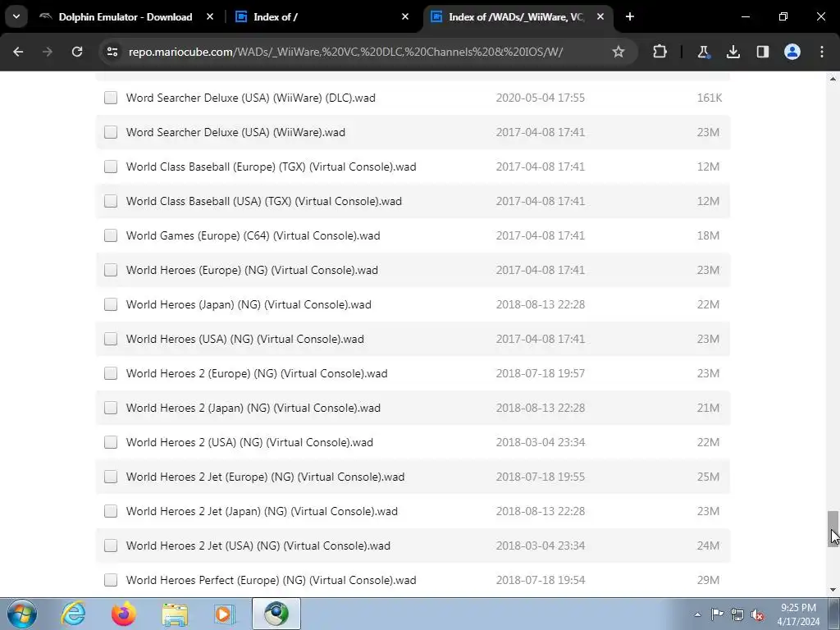Open World Heroes Perfect (Europe) wad link

(271, 580)
